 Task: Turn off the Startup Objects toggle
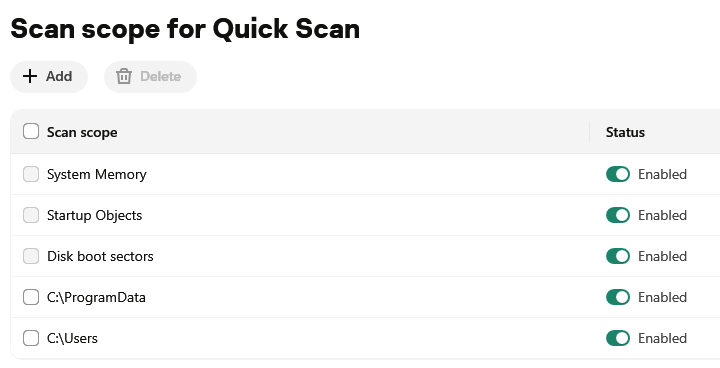pyautogui.click(x=618, y=215)
